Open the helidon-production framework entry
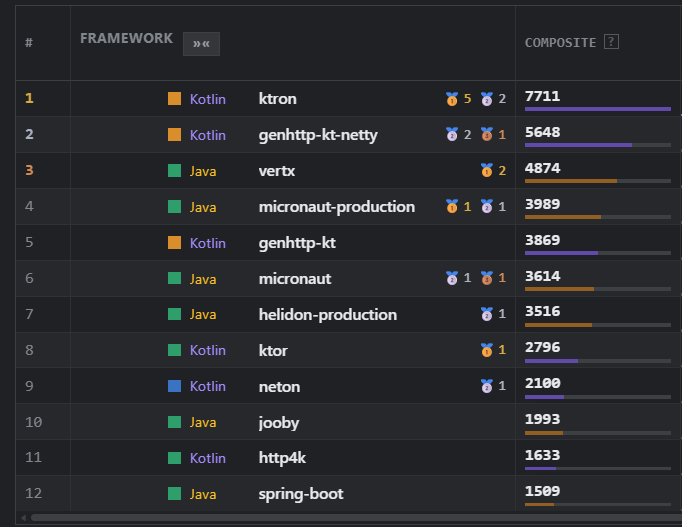The height and width of the screenshot is (527, 682). tap(328, 315)
